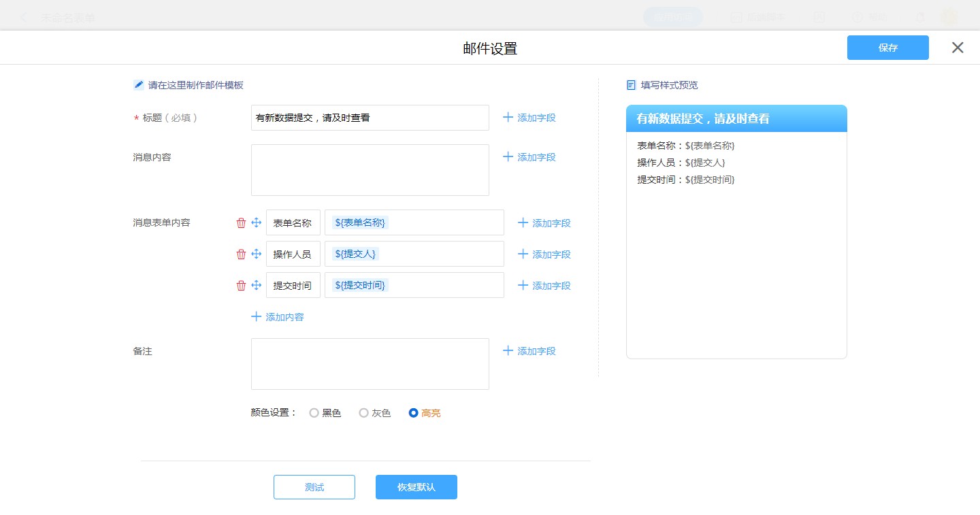Click the move handle for 表单名称 row
The image size is (980, 515).
[x=257, y=223]
